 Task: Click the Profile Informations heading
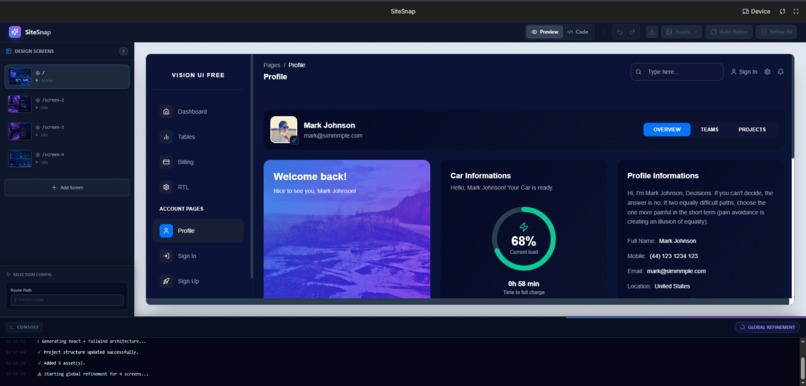663,176
